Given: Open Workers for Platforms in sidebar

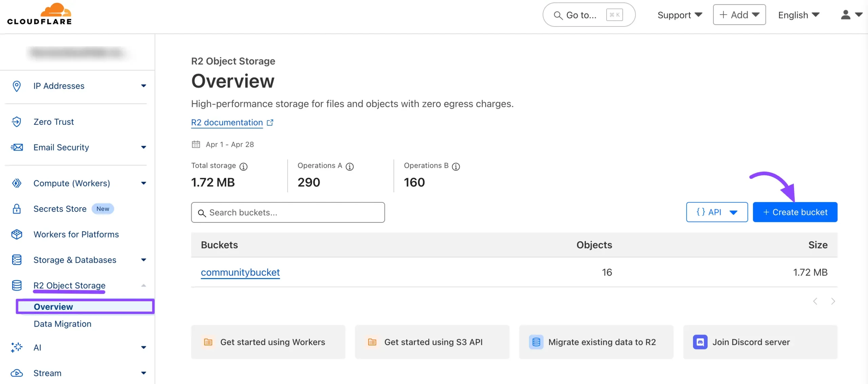Looking at the screenshot, I should pyautogui.click(x=76, y=235).
